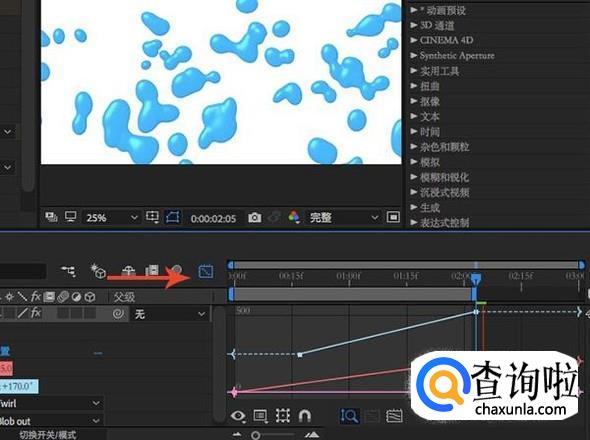The width and height of the screenshot is (590, 440).
Task: Click the eye icon to choose shown graph properties
Action: 238,416
